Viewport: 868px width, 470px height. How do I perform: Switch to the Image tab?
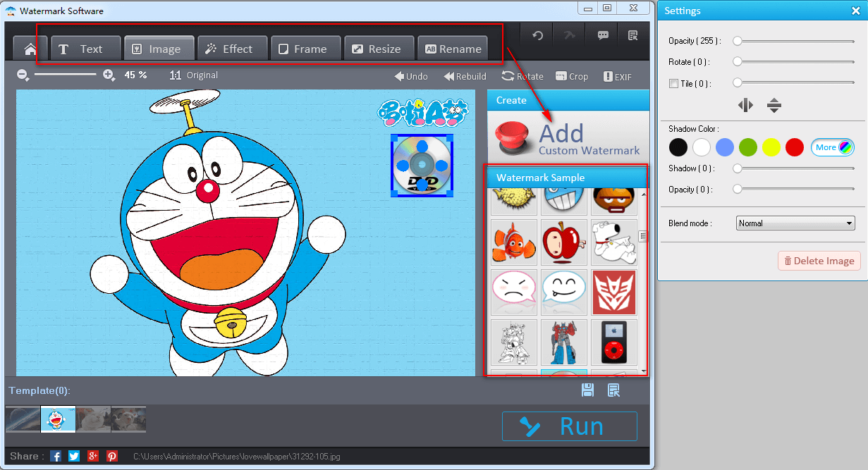[159, 49]
